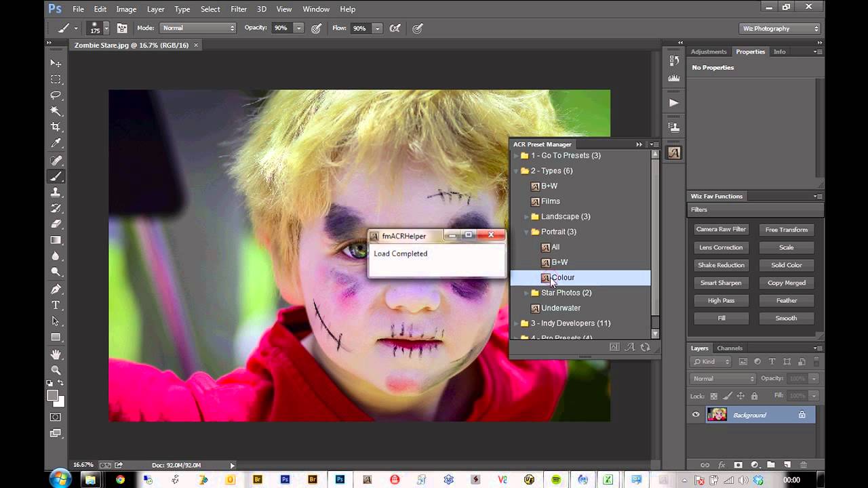Select the Hand tool

56,354
